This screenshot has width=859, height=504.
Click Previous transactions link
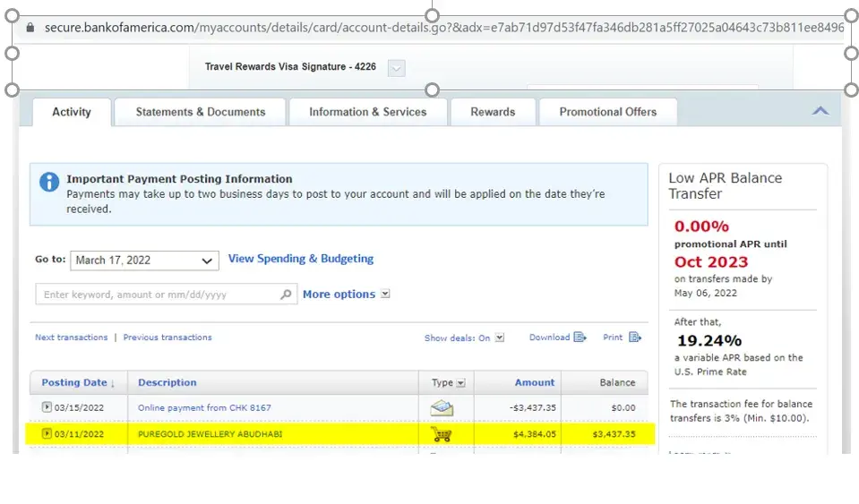168,337
